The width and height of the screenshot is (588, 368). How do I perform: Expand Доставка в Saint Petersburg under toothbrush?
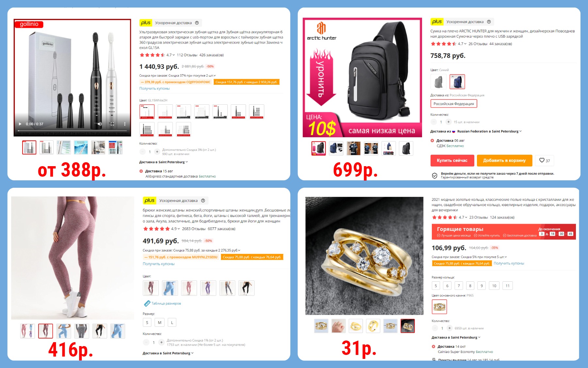[x=163, y=162]
